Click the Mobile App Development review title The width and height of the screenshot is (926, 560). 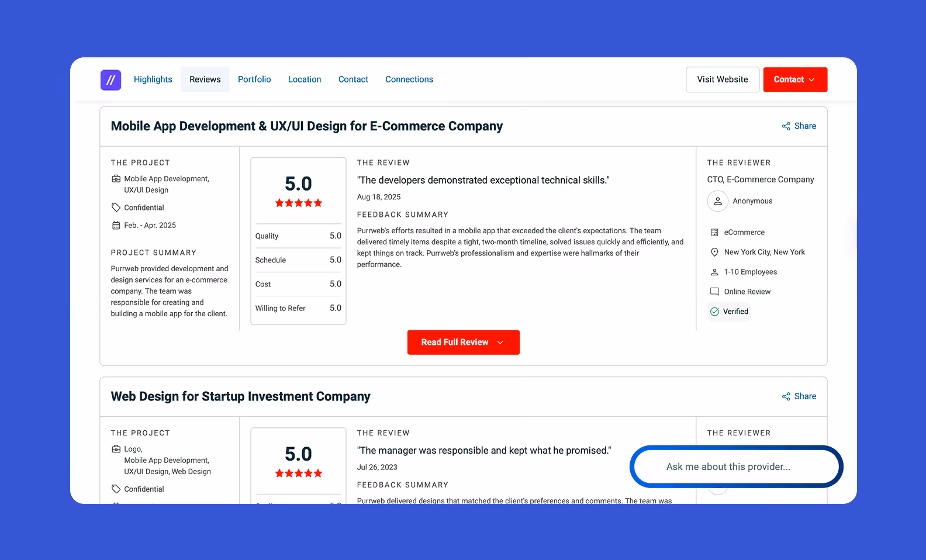(307, 126)
